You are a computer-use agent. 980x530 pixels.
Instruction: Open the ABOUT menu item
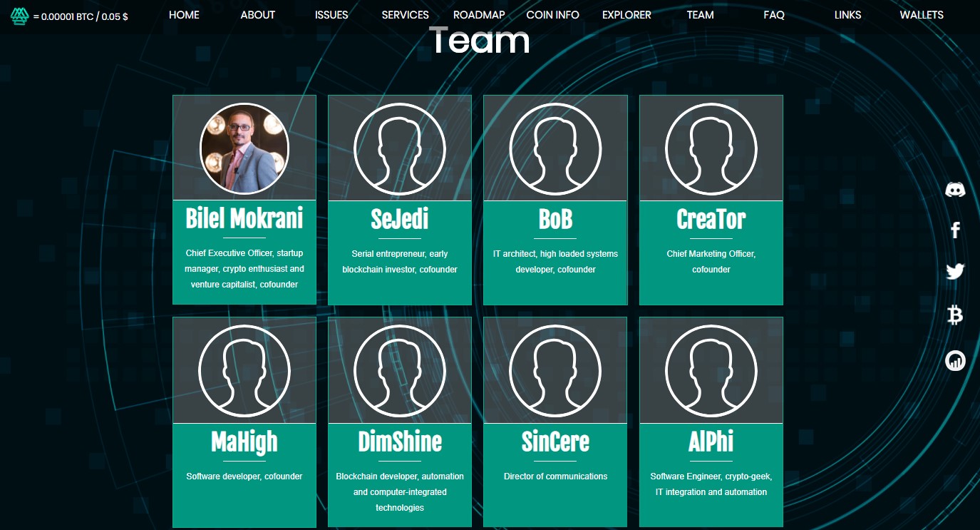tap(258, 15)
